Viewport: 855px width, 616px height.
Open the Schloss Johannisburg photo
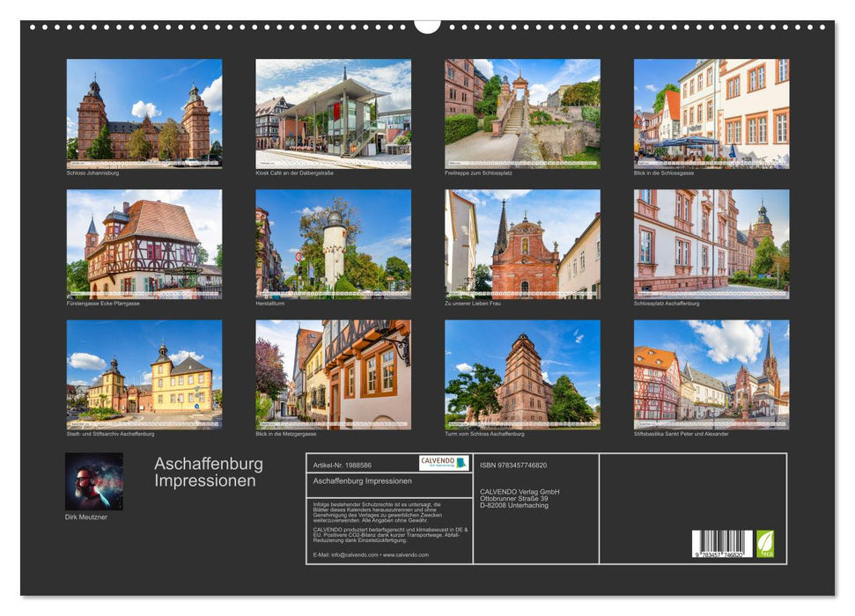click(144, 113)
